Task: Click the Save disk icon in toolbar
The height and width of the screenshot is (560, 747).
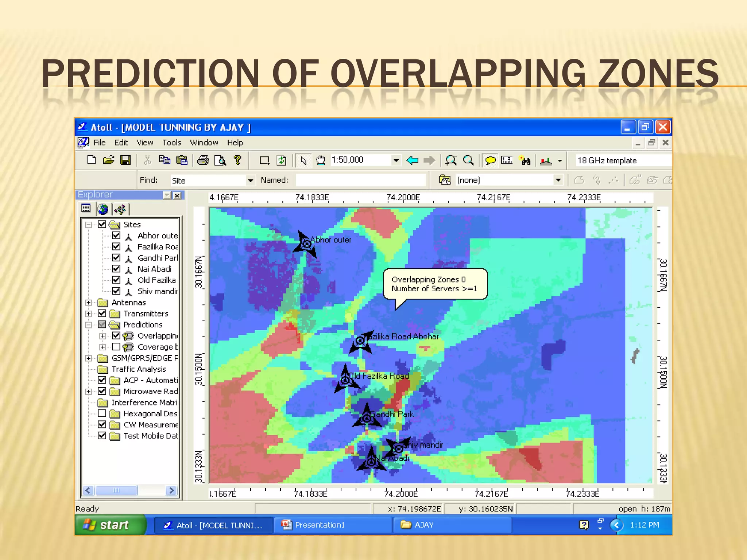Action: 125,160
